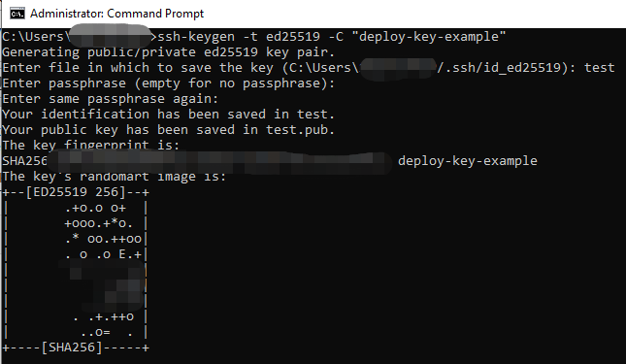Click the "[ED25519 256]" randomart header
The width and height of the screenshot is (626, 364).
76,192
